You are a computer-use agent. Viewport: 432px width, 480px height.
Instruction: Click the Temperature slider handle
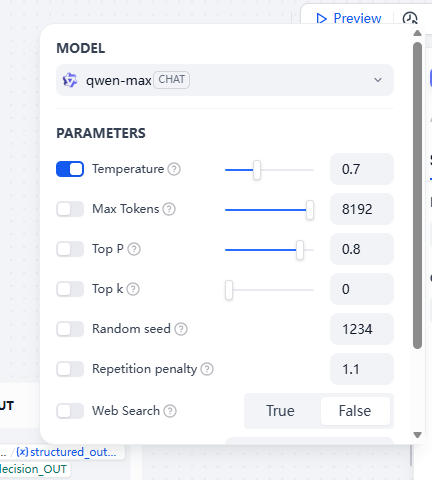click(257, 170)
